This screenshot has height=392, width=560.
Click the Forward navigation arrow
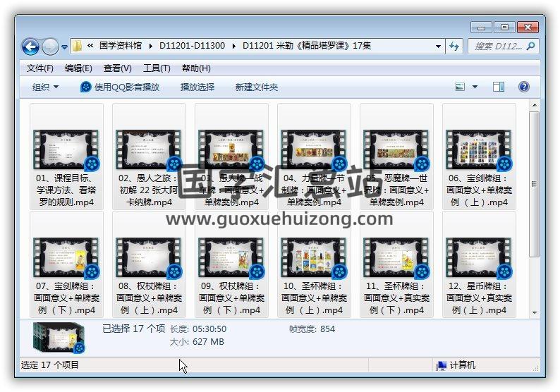(50, 47)
